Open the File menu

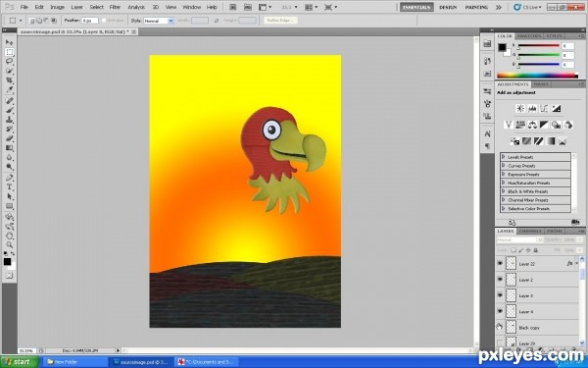[24, 7]
